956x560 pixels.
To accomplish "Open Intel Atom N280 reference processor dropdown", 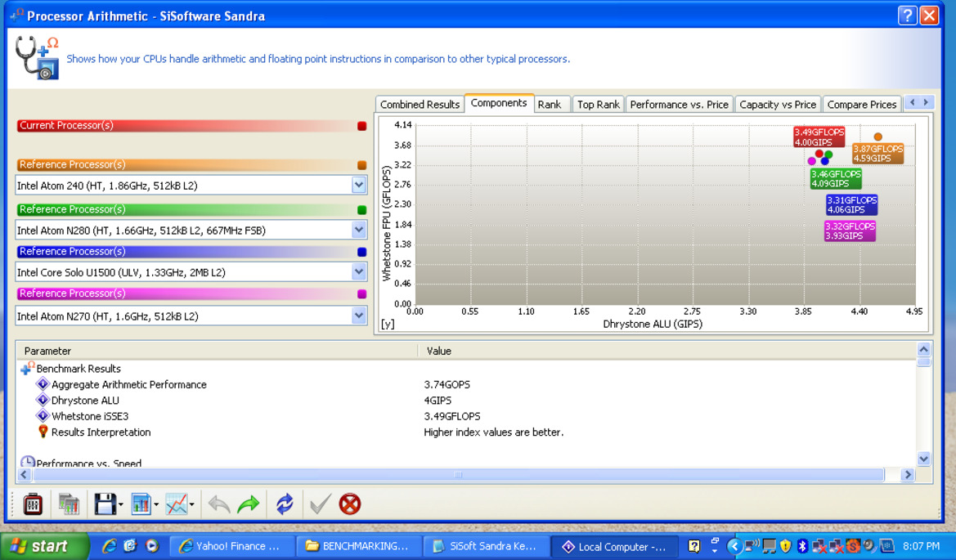I will (x=358, y=230).
